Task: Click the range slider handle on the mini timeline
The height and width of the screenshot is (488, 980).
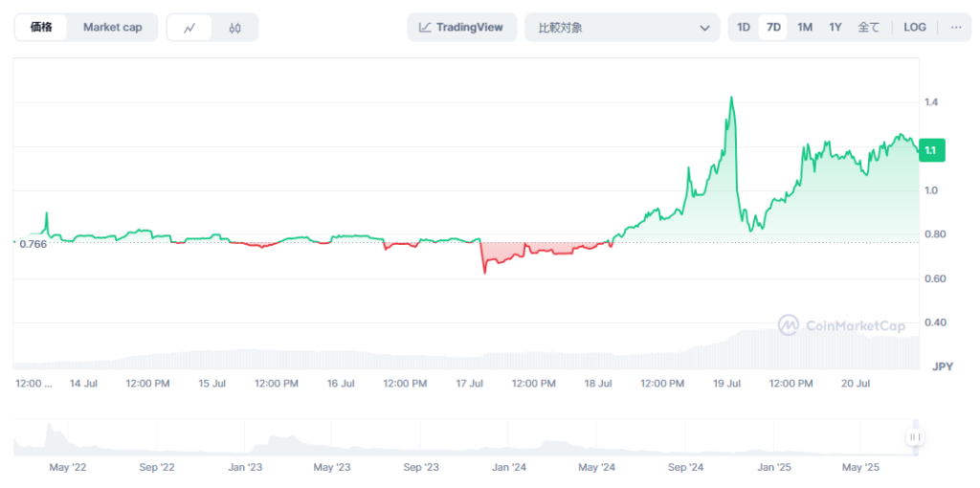Action: pyautogui.click(x=914, y=437)
